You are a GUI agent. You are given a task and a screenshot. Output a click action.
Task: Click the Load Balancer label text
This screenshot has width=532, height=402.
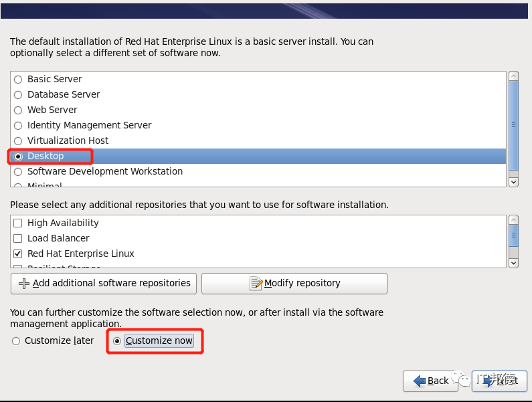[x=58, y=239]
